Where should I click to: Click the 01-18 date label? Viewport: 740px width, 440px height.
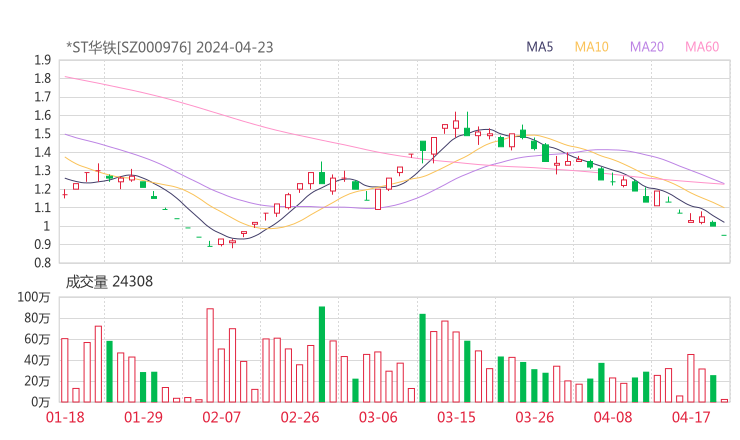coord(65,417)
